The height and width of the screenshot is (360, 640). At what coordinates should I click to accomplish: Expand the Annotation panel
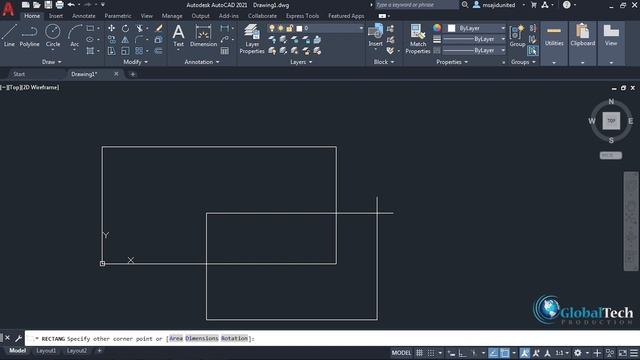pyautogui.click(x=202, y=62)
